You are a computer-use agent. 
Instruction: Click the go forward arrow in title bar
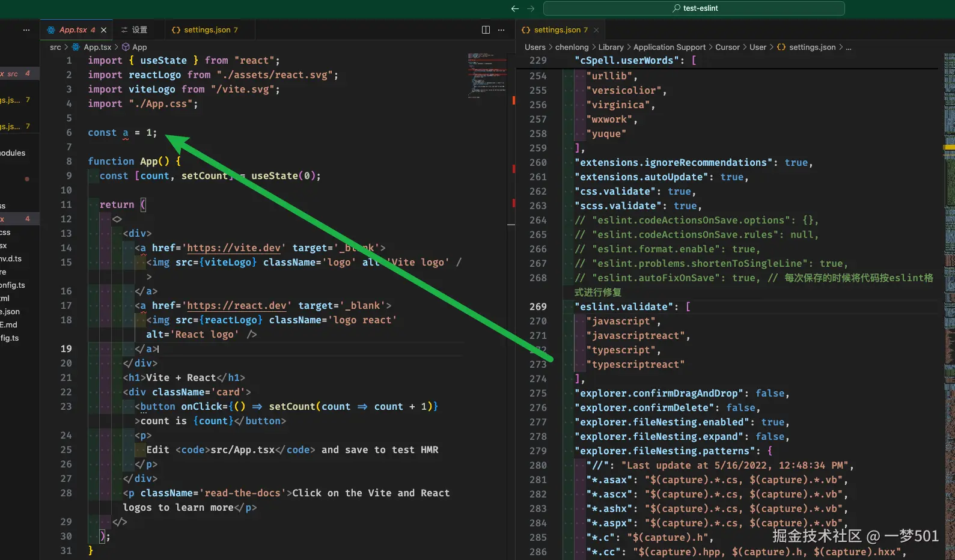[x=531, y=8]
